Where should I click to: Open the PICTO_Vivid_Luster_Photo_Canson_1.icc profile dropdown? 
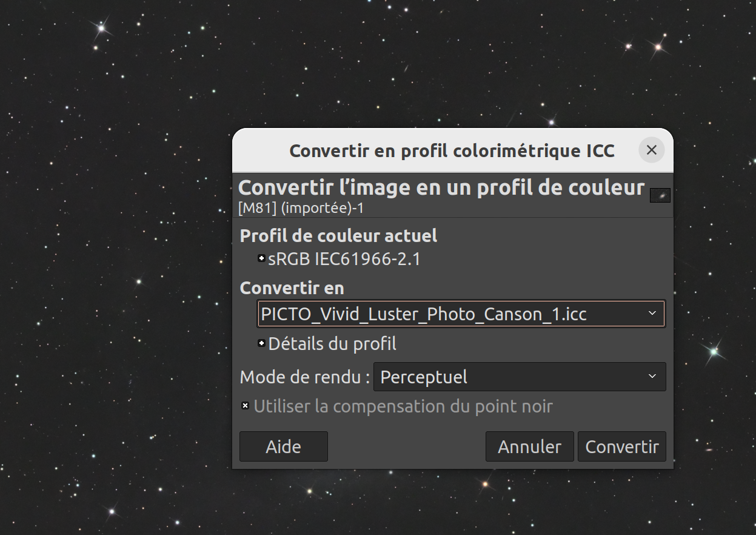(x=461, y=314)
